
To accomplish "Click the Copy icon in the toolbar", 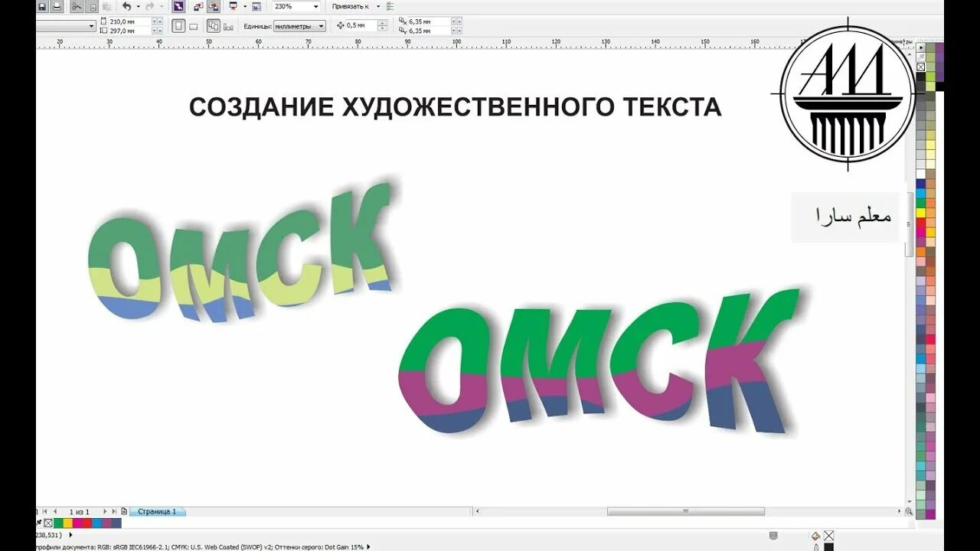I will coord(92,7).
